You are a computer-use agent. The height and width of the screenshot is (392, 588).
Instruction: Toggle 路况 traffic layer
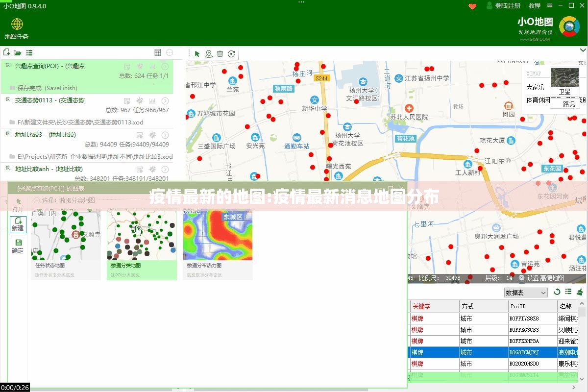pos(568,104)
